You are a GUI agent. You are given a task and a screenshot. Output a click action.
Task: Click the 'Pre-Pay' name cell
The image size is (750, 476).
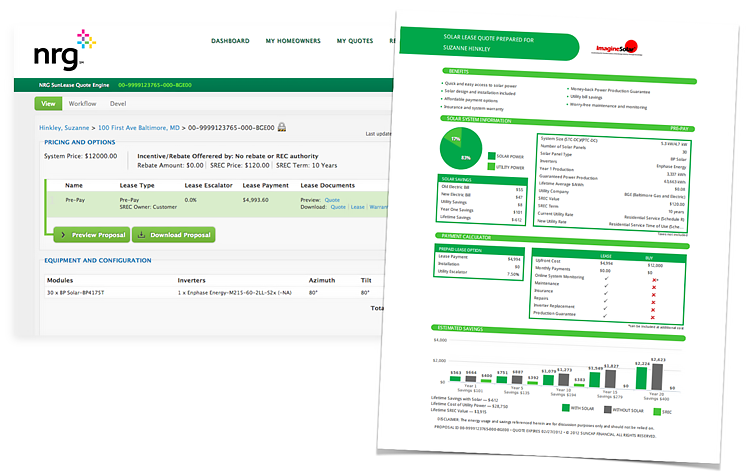[75, 200]
